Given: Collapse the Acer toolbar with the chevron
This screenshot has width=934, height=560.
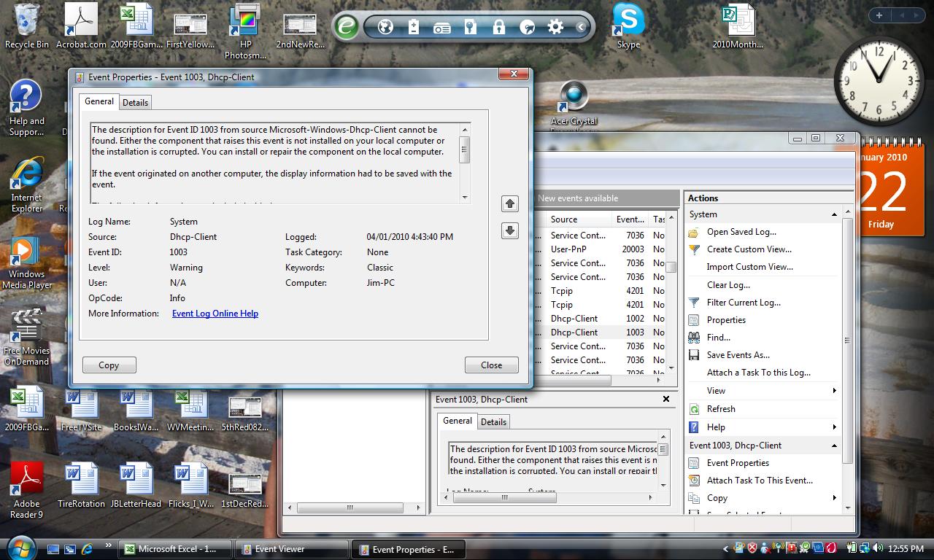Looking at the screenshot, I should [x=581, y=27].
